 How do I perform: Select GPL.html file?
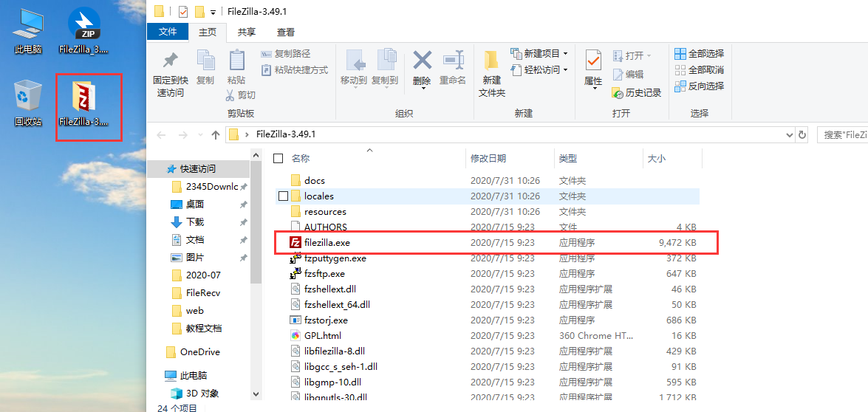pyautogui.click(x=488, y=335)
